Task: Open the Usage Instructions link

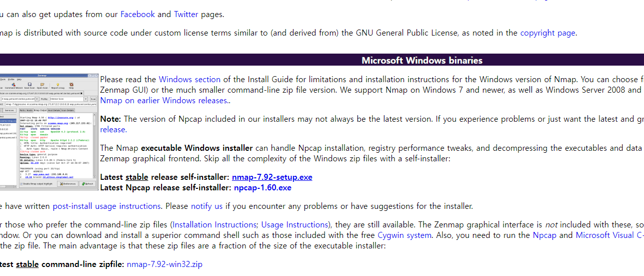Action: click(295, 224)
